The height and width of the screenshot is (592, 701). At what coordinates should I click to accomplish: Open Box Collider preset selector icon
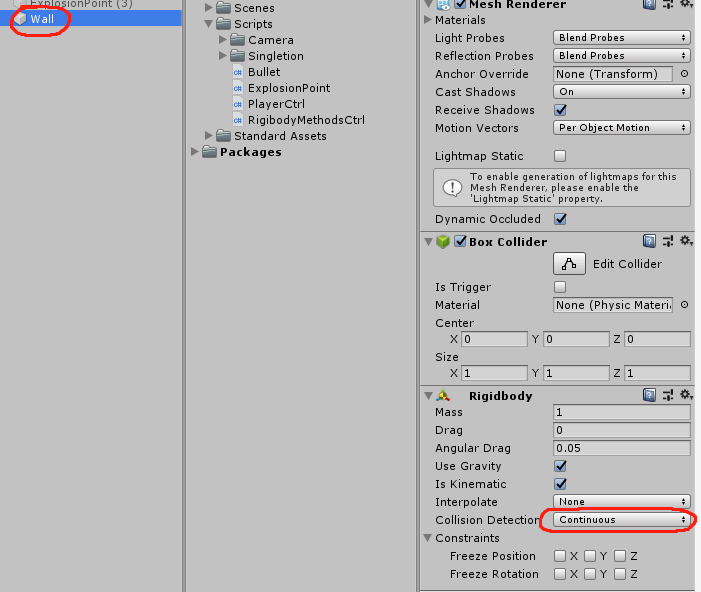coord(668,241)
